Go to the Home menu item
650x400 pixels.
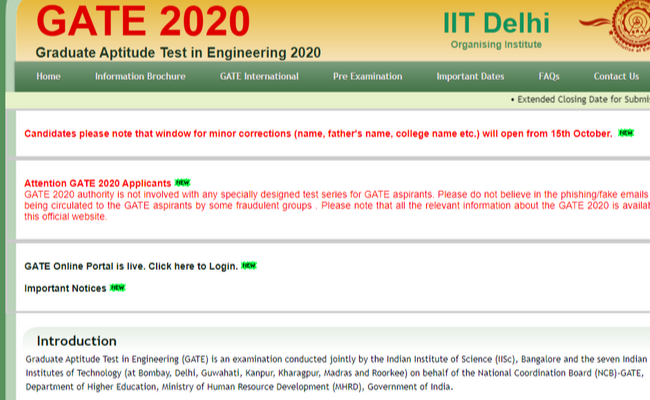pyautogui.click(x=48, y=76)
